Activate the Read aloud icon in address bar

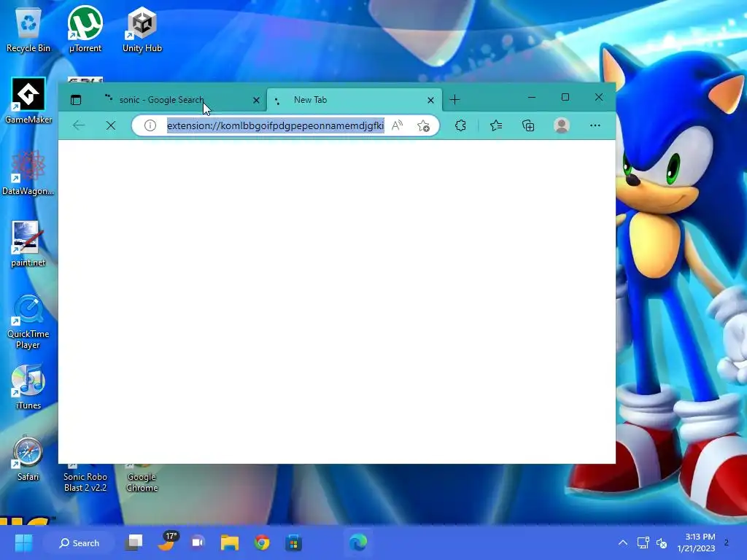(x=397, y=125)
